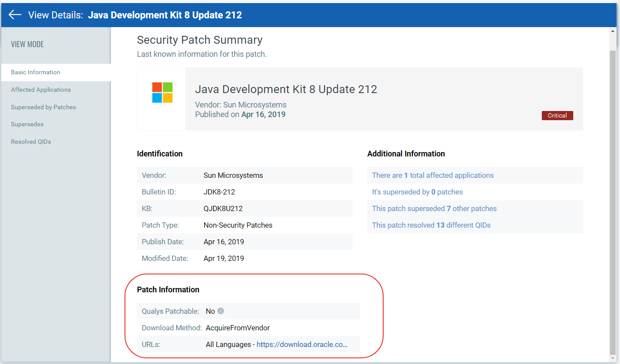Switch to the Supersedes section
Viewport: 620px width, 364px height.
pyautogui.click(x=27, y=125)
